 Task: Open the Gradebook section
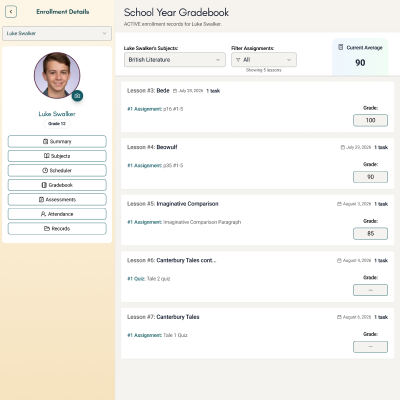[57, 185]
